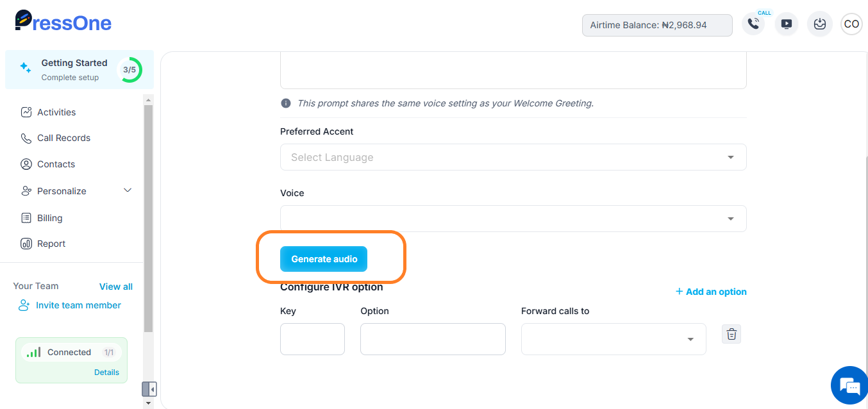Collapse the sidebar panel toggle icon
The width and height of the screenshot is (868, 409).
pos(149,389)
